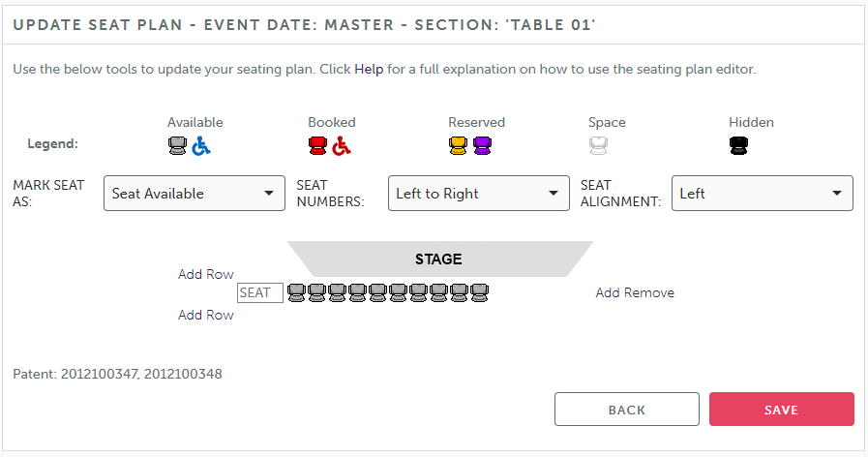868x457 pixels.
Task: Expand the Seat Alignment dropdown
Action: (x=763, y=194)
